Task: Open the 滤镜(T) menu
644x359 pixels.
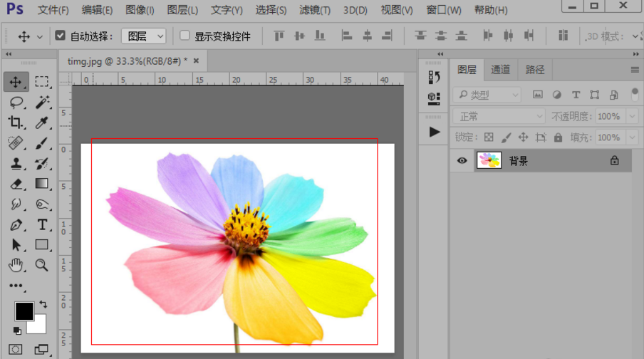Action: [314, 10]
